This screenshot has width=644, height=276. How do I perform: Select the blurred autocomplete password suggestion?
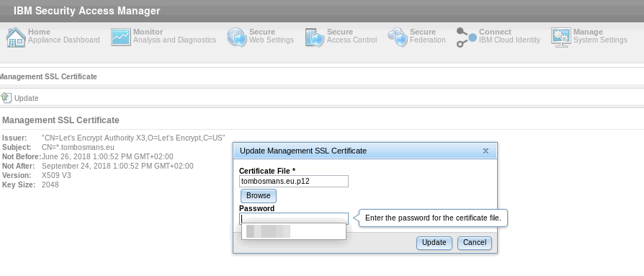[294, 231]
